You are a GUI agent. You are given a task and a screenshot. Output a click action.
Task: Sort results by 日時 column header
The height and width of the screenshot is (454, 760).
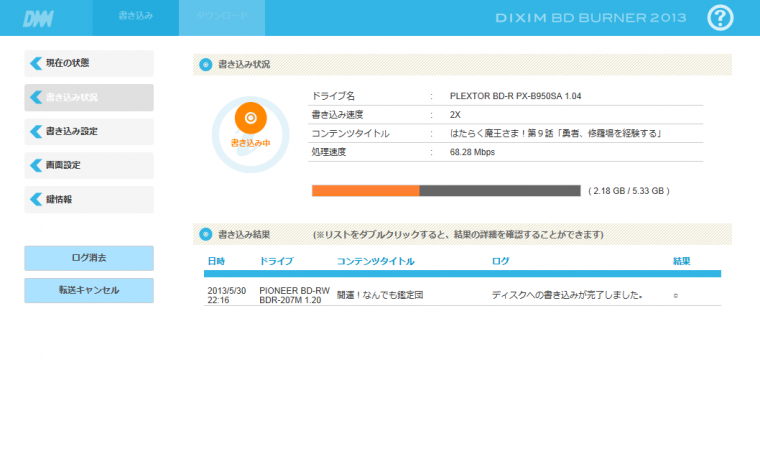tap(216, 261)
